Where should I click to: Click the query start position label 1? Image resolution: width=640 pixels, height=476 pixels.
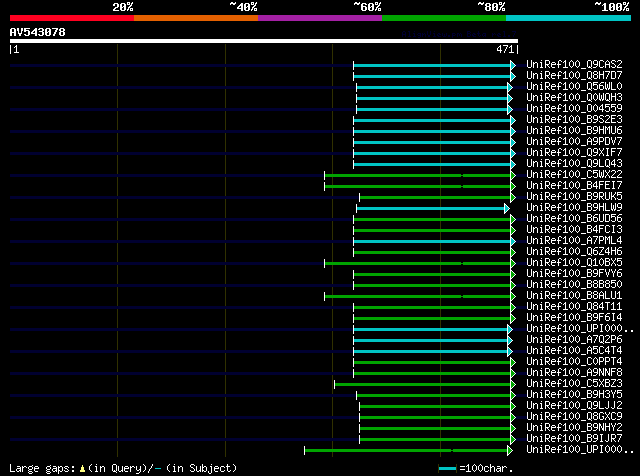[16, 49]
